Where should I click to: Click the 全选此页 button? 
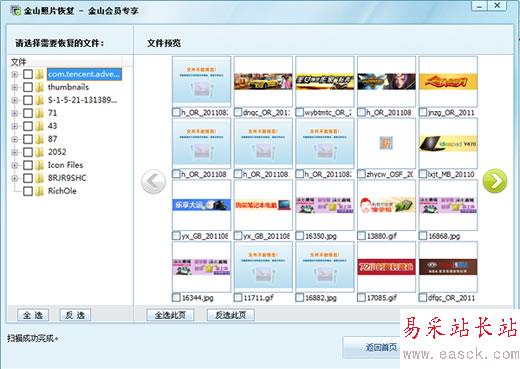pos(170,315)
